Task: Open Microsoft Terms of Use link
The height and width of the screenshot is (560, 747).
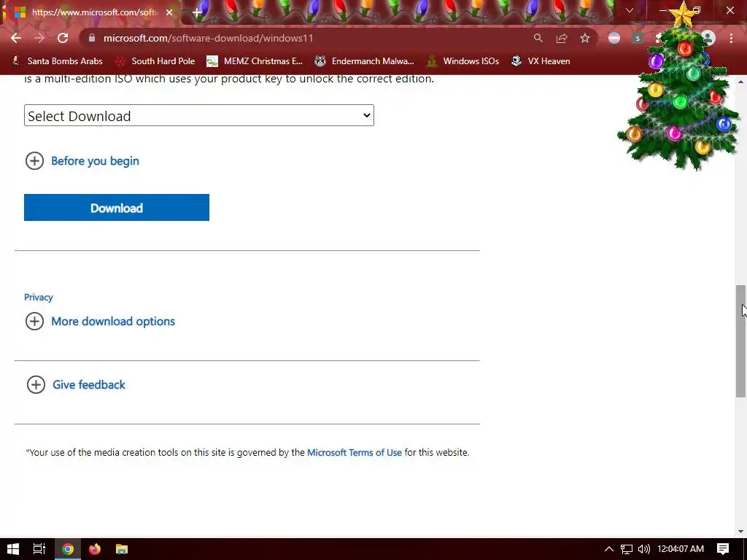Action: click(355, 452)
